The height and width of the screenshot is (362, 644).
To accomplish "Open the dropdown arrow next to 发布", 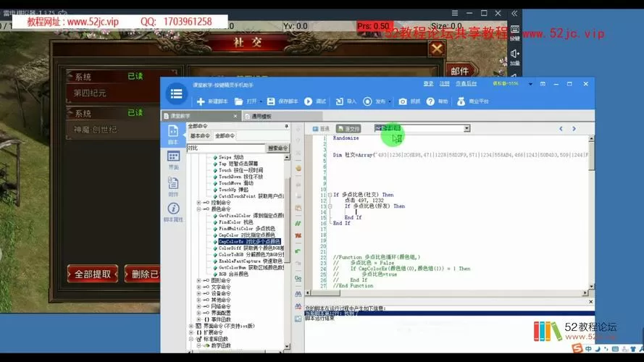I will (389, 101).
